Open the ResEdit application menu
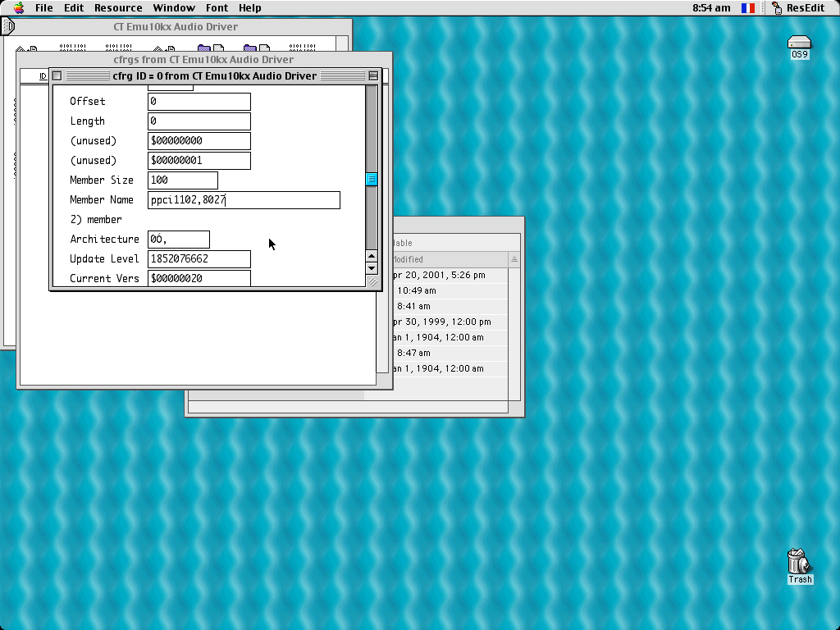 tap(797, 8)
